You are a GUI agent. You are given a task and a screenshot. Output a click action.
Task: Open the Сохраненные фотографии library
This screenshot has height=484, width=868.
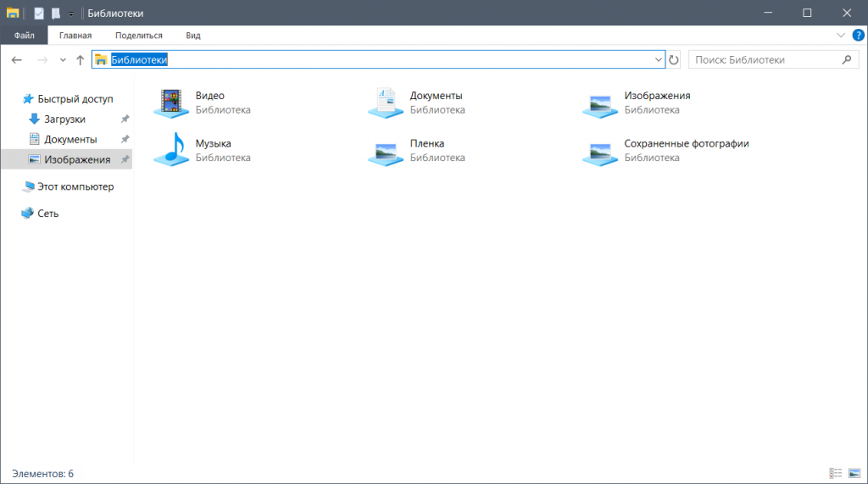(601, 151)
